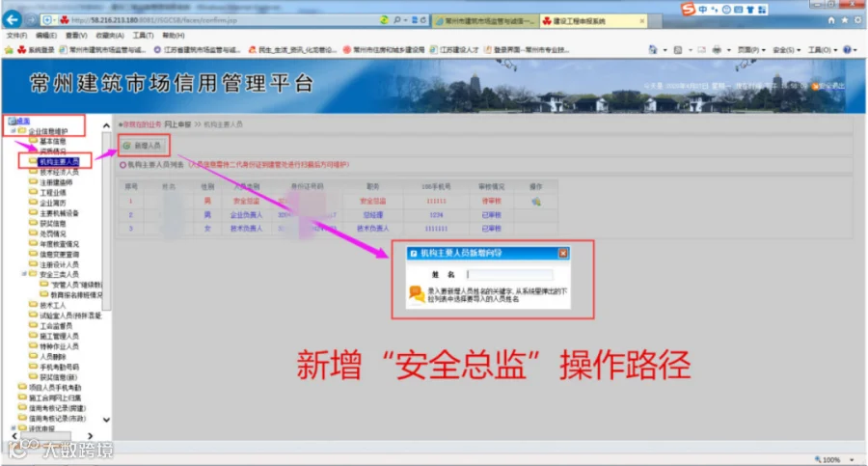This screenshot has width=868, height=466.
Task: Click the 新增人员 add-person button
Action: pyautogui.click(x=143, y=146)
